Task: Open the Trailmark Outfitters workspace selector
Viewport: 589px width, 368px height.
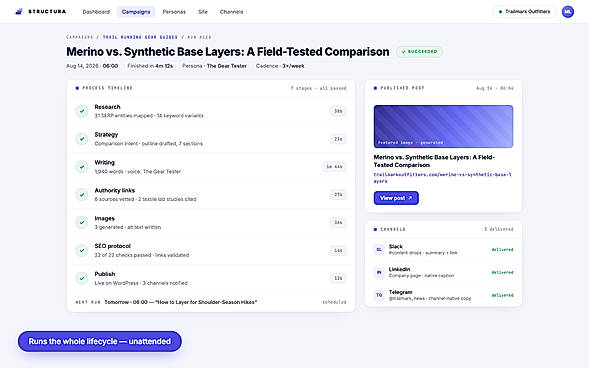Action: pyautogui.click(x=525, y=12)
